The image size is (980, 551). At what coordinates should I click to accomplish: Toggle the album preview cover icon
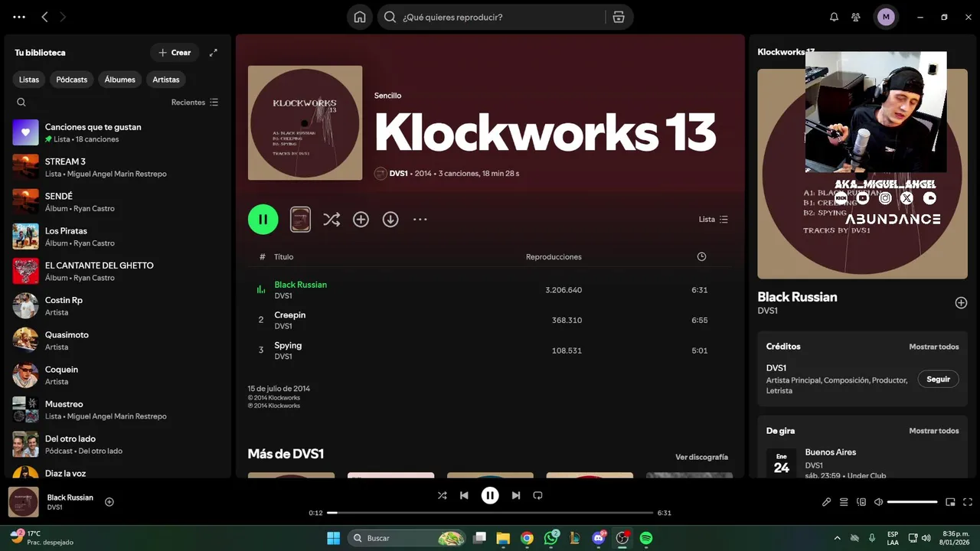point(300,220)
